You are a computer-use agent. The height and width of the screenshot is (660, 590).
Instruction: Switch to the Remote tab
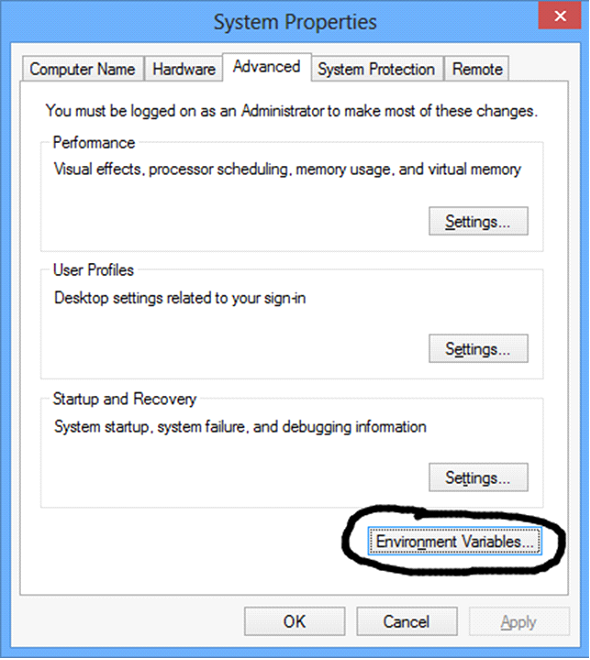point(477,69)
